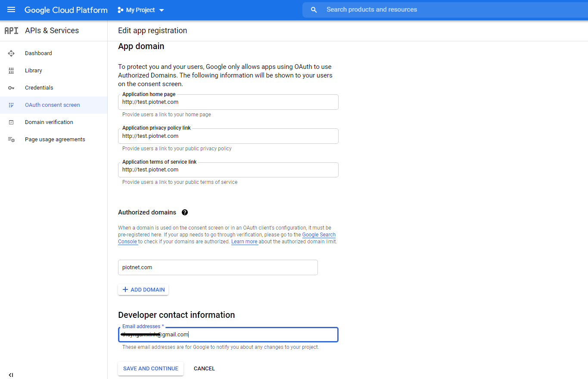Click the CANCEL button
Image resolution: width=588 pixels, height=379 pixels.
(204, 368)
